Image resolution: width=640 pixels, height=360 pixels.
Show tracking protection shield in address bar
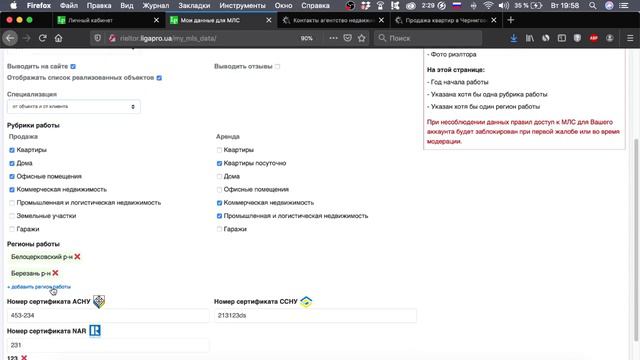click(98, 38)
